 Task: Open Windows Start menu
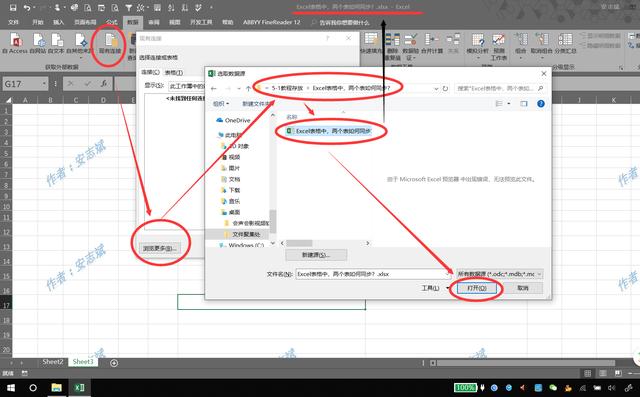[10, 388]
